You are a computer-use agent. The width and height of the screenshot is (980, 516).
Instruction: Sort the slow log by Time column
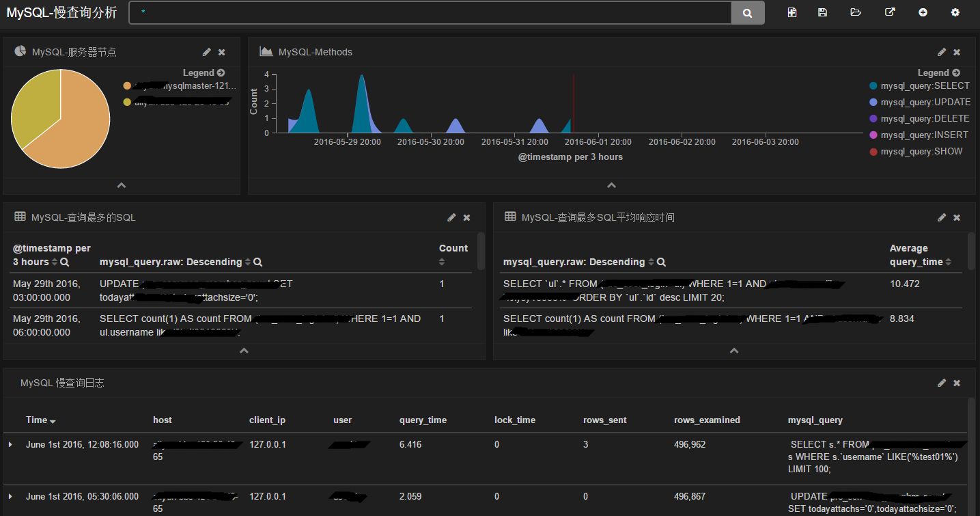click(x=41, y=420)
